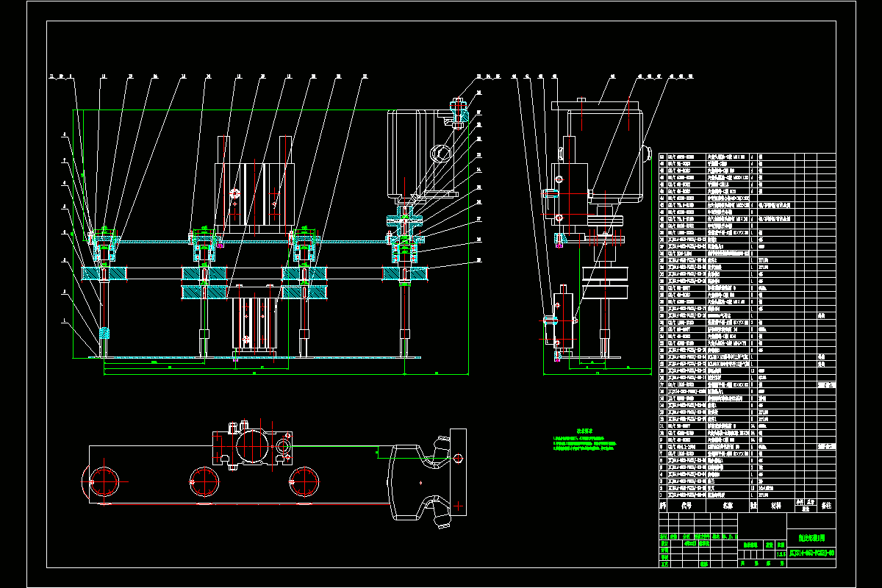The width and height of the screenshot is (882, 588).
Task: Click the 材料 column header in parts list
Action: 775,506
